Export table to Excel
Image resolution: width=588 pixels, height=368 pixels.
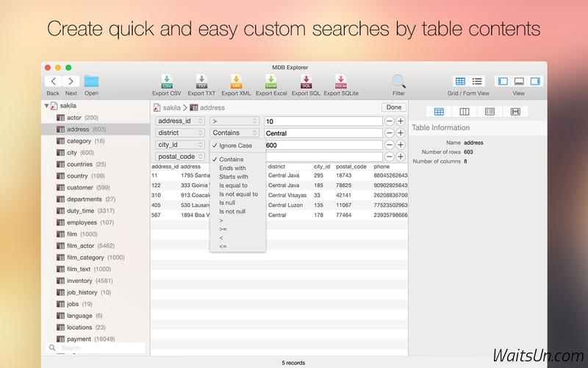pyautogui.click(x=271, y=82)
